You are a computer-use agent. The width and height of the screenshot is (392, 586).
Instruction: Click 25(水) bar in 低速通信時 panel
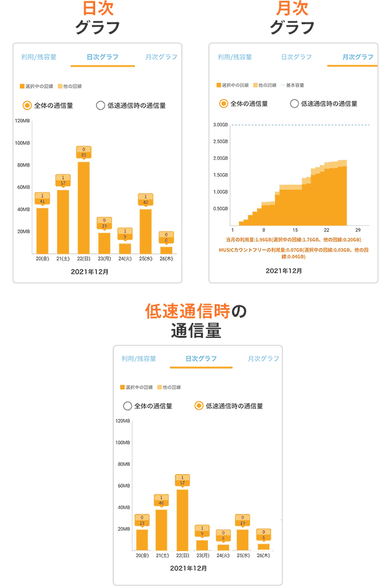click(x=243, y=540)
